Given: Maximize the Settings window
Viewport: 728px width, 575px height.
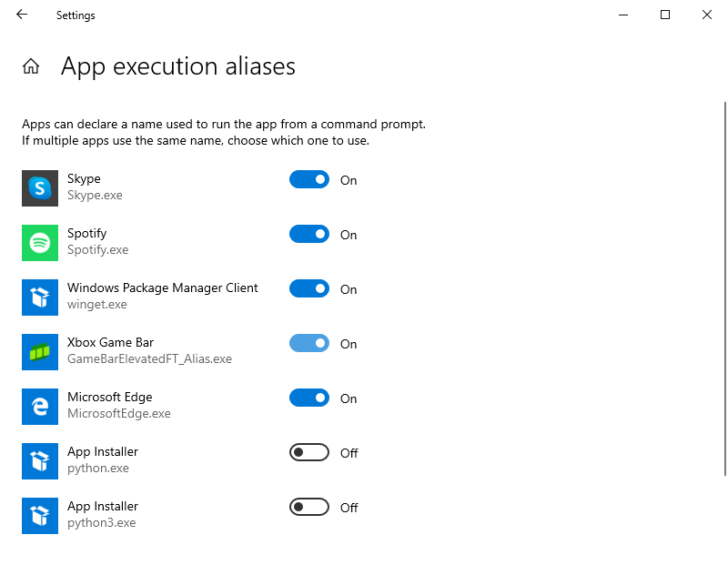Looking at the screenshot, I should (665, 15).
